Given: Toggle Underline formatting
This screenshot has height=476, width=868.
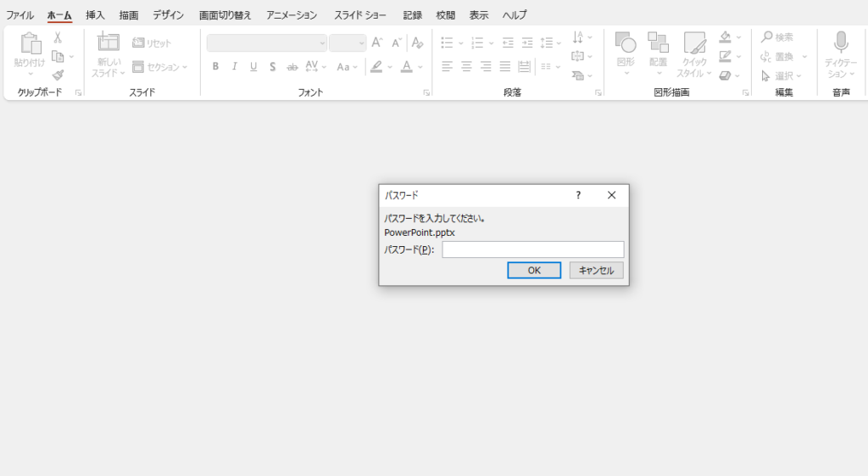Looking at the screenshot, I should 253,66.
